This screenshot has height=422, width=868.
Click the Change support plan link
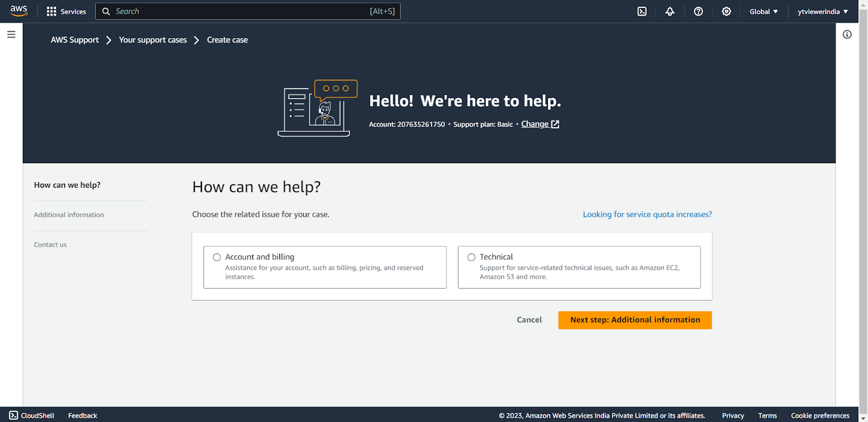tap(535, 124)
